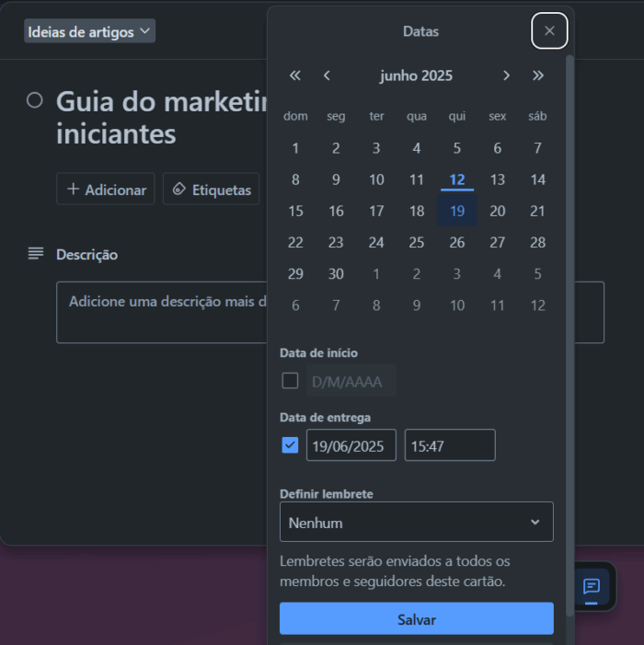
Task: Enable the Data de início checkbox
Action: pyautogui.click(x=290, y=381)
